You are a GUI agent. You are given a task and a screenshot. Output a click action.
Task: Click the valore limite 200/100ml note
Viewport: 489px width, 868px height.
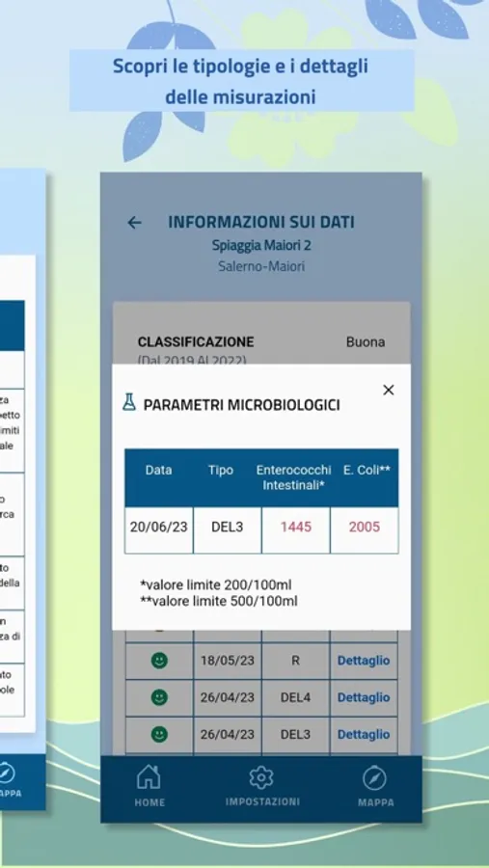pos(216,584)
